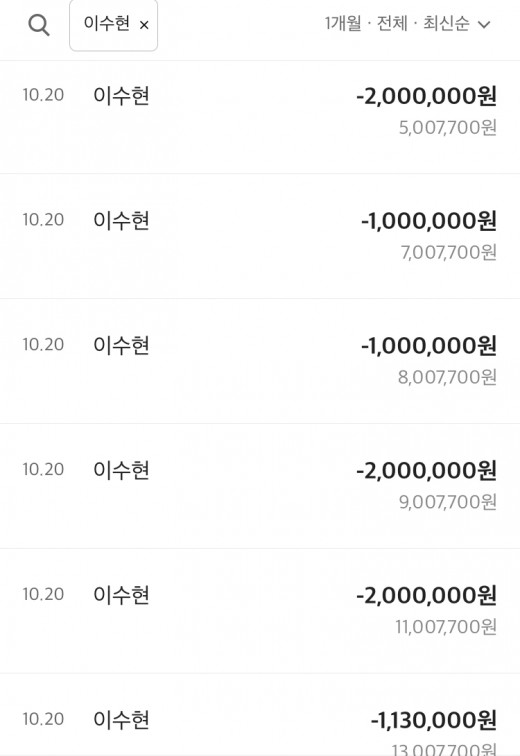
Task: Open transaction with balance 9,007,700원
Action: tap(260, 486)
